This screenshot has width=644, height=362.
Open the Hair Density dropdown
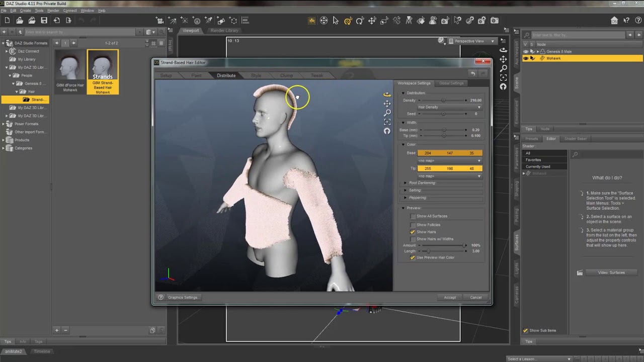point(449,107)
